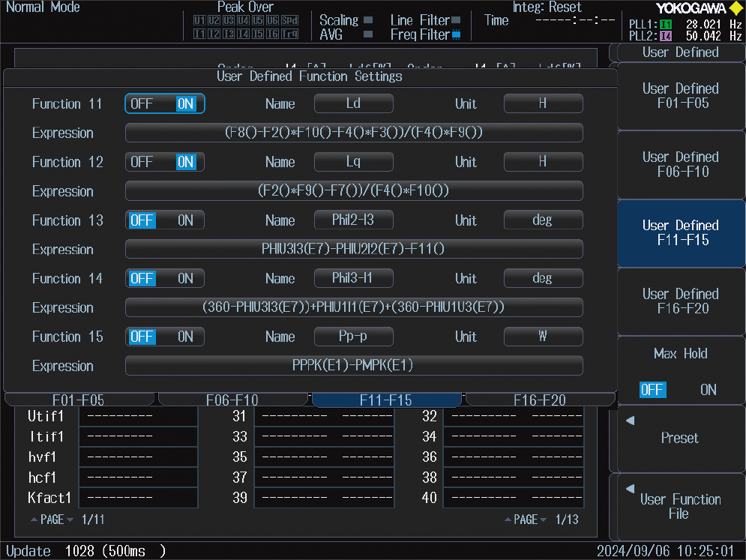Click the U2 peak over indicator

pos(214,20)
